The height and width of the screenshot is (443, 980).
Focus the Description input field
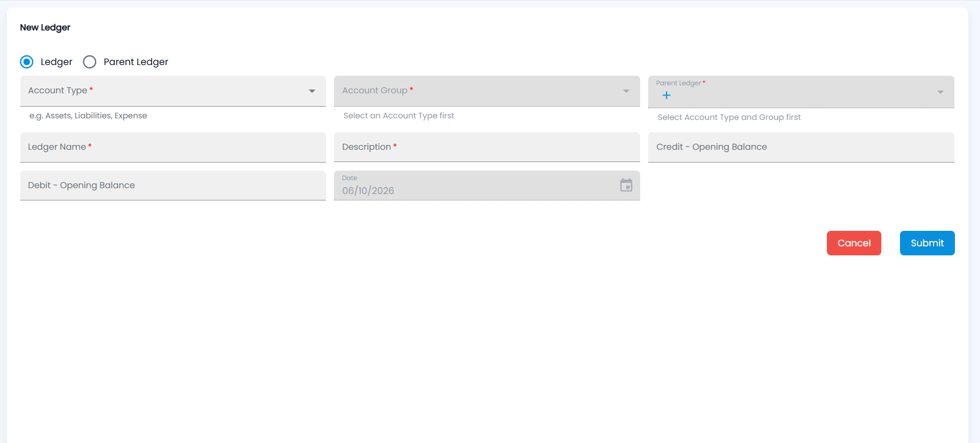pyautogui.click(x=487, y=147)
